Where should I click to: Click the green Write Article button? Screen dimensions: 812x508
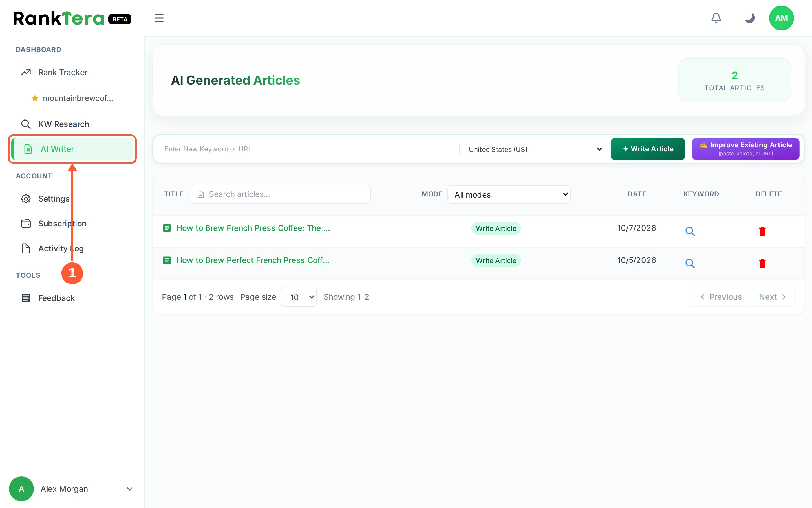648,149
